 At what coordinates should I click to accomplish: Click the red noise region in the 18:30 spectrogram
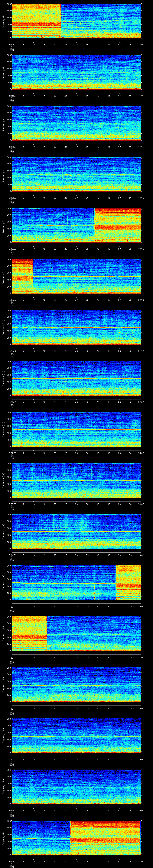click(105, 837)
